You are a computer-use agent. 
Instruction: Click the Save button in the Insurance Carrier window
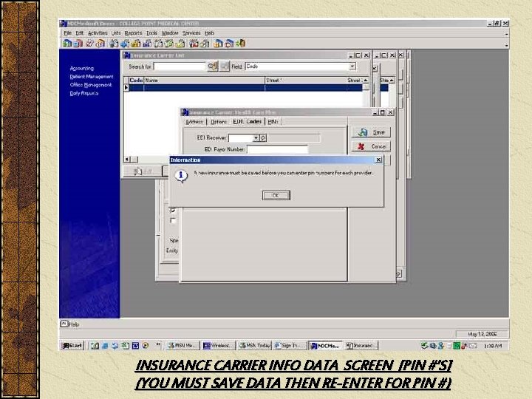coord(371,132)
